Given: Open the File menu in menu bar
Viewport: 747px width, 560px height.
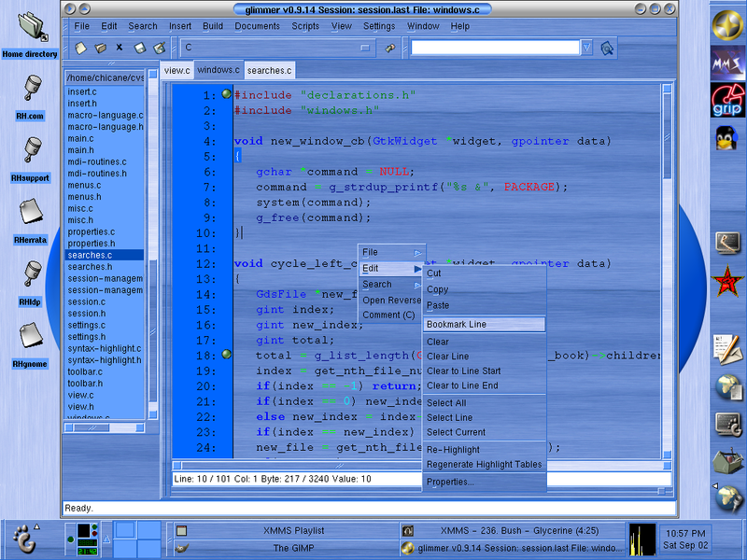Looking at the screenshot, I should click(81, 26).
